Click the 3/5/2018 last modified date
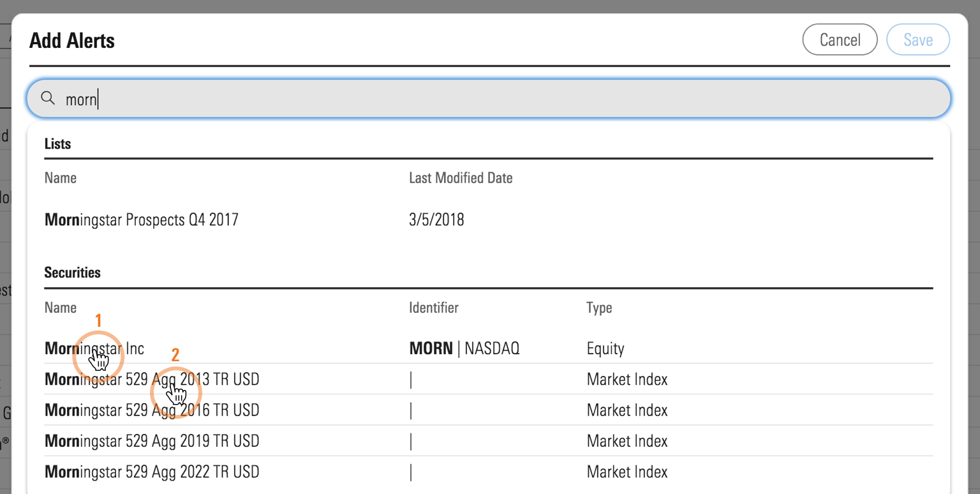This screenshot has width=980, height=494. pyautogui.click(x=436, y=220)
